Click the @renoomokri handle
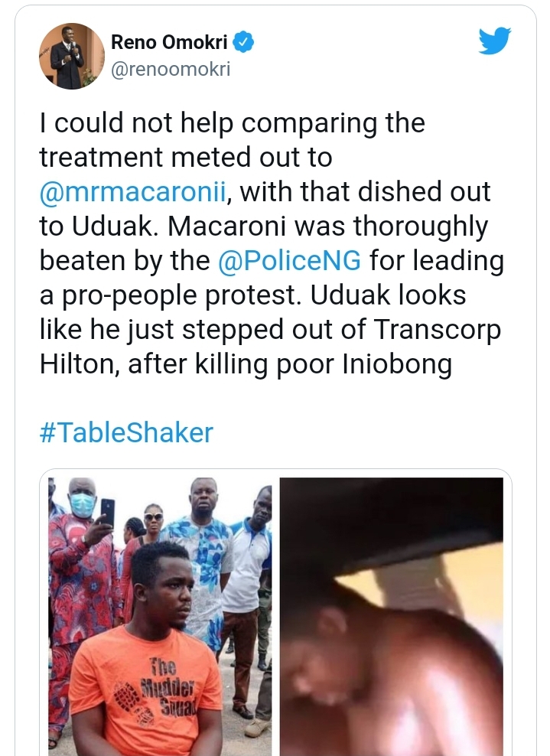The image size is (550, 756). click(171, 70)
